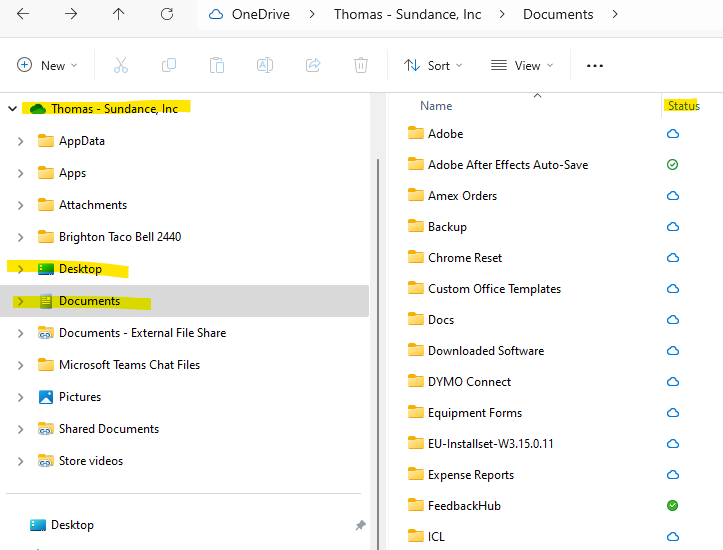The height and width of the screenshot is (550, 723).
Task: Click the Chrome Reset folder icon
Action: 415,257
